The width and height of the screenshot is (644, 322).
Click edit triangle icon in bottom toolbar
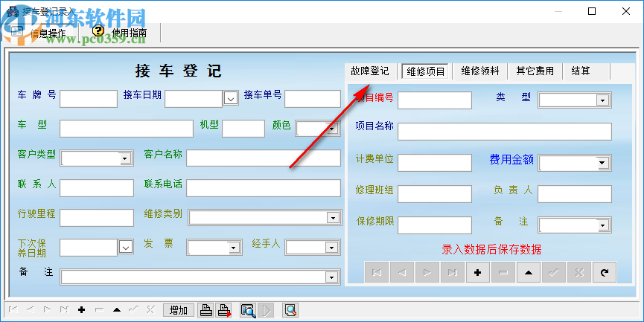tap(117, 310)
